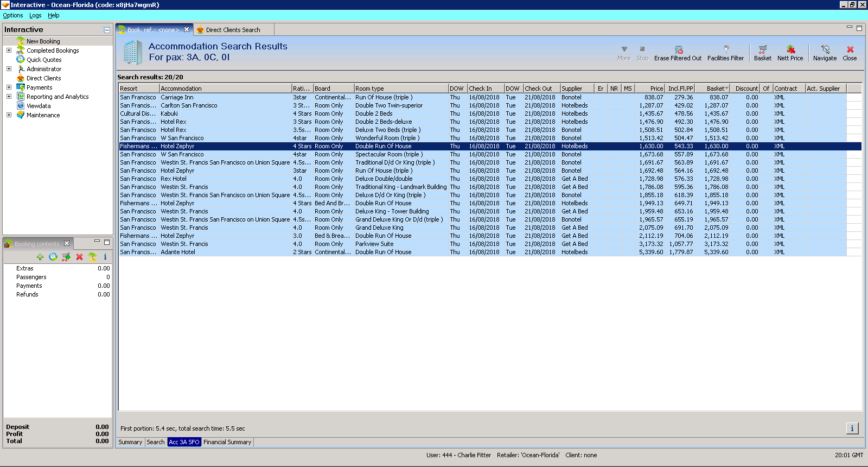Sort by Accommodation column header
The height and width of the screenshot is (467, 868).
(226, 89)
